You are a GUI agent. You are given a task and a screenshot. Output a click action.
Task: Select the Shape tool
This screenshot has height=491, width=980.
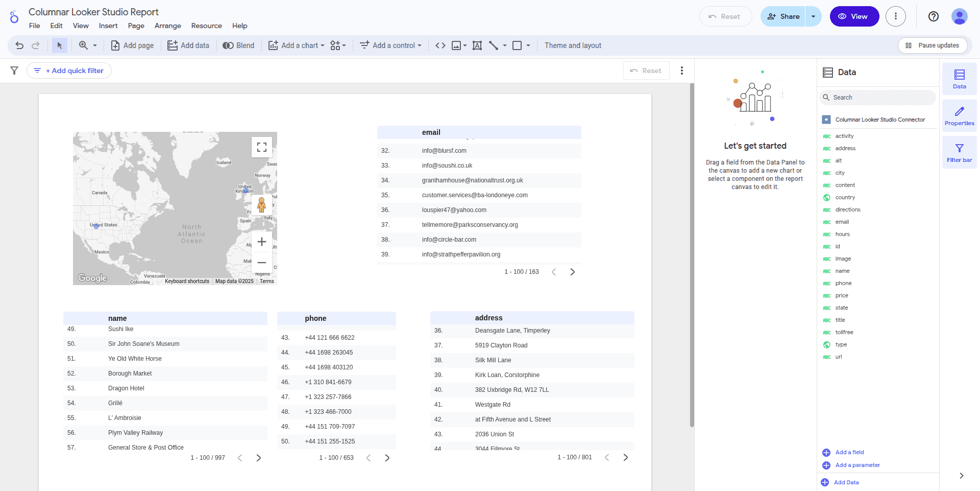pos(518,45)
